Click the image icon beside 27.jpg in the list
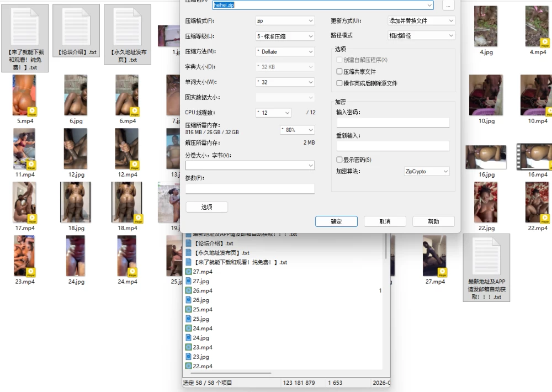This screenshot has width=552, height=392. coord(188,281)
